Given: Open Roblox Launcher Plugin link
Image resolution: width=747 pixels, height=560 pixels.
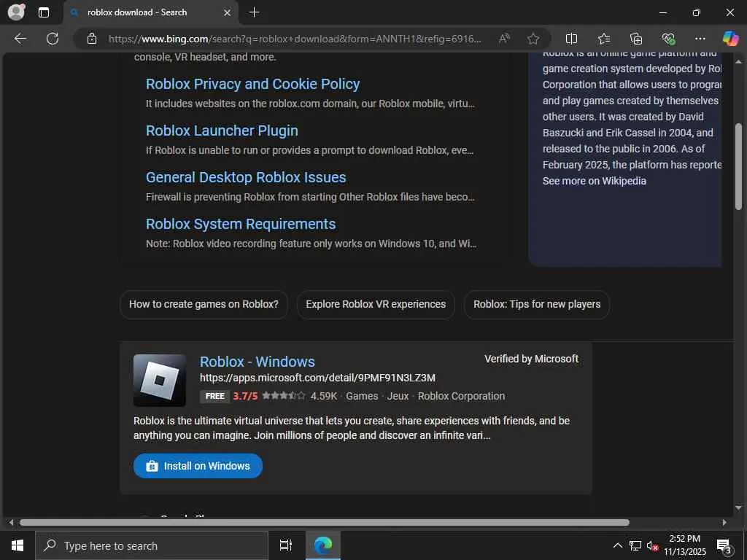Looking at the screenshot, I should (222, 131).
